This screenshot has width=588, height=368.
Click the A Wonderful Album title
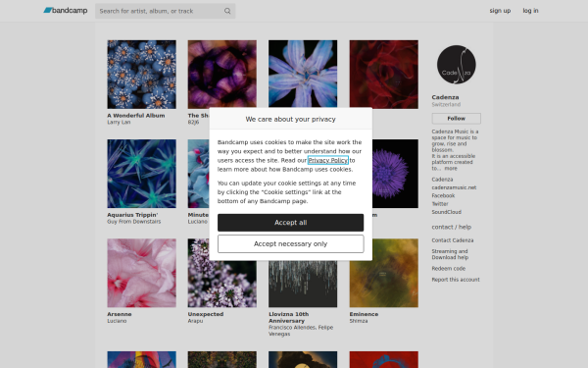136,116
